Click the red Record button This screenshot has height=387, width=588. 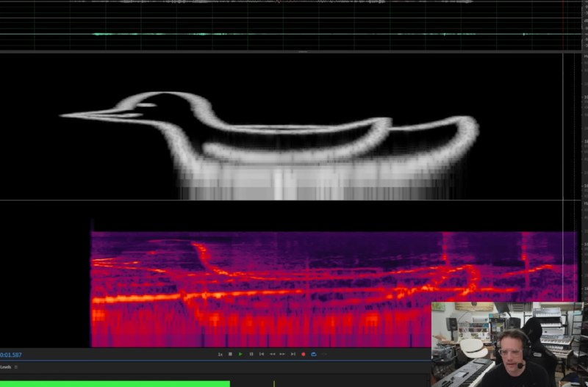click(303, 354)
